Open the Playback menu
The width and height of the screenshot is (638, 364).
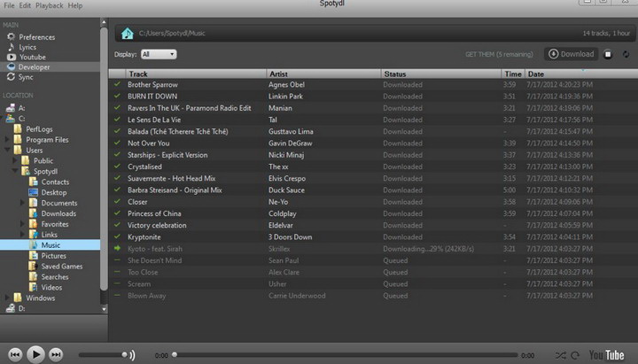pyautogui.click(x=50, y=5)
